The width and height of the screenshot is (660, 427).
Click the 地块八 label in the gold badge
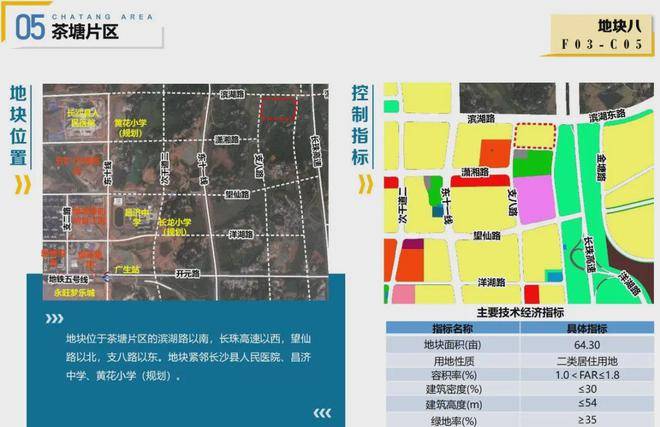click(619, 26)
